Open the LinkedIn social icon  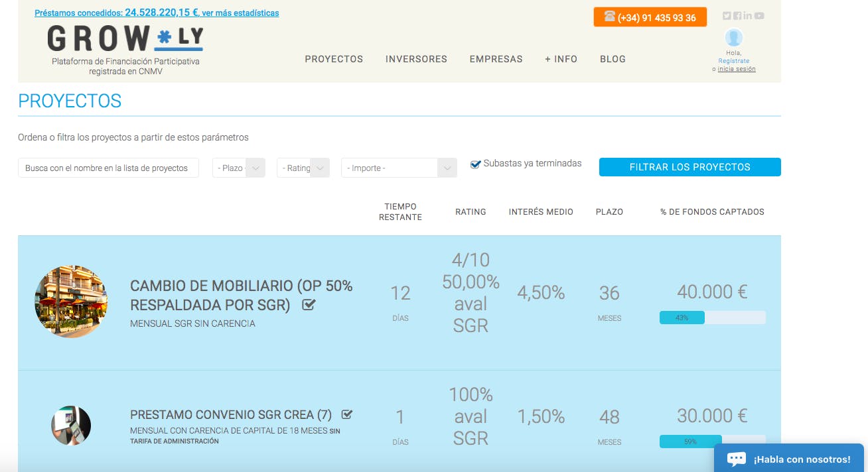point(748,16)
